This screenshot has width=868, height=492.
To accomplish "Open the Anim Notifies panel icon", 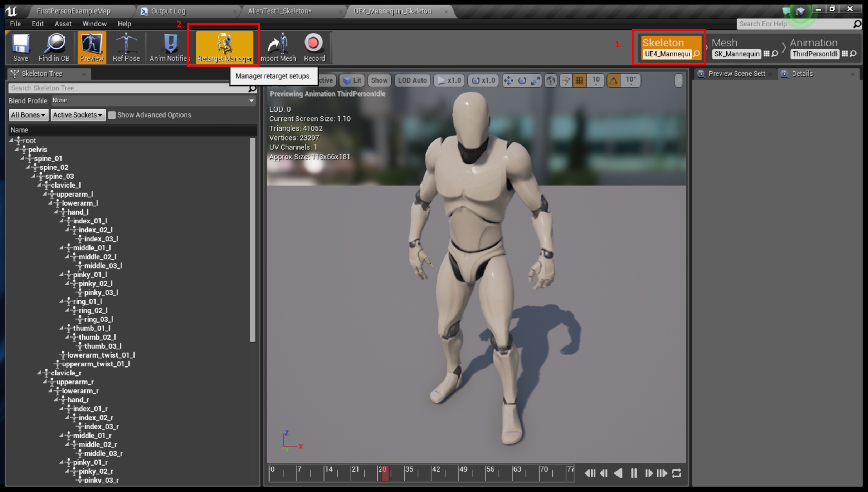I will (170, 48).
